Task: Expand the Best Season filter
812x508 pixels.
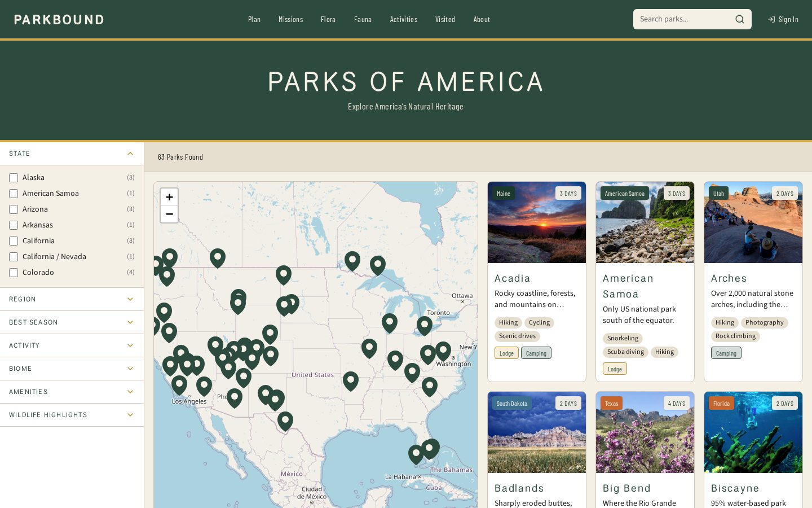Action: 72,322
